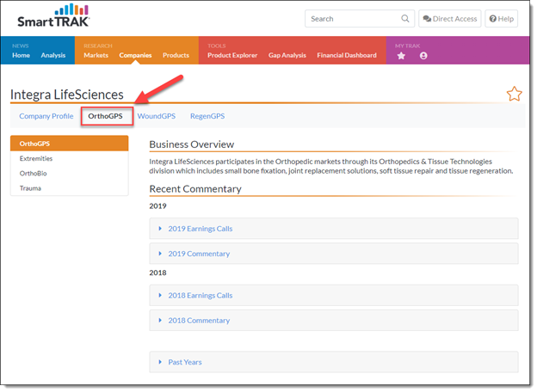Open Direct Access chat button
The image size is (537, 392).
[x=450, y=18]
